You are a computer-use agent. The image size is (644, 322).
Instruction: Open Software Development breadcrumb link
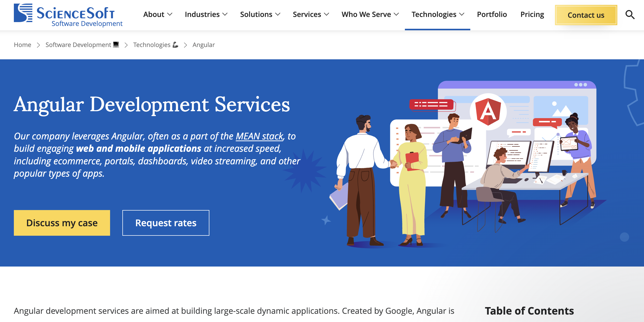click(x=82, y=45)
